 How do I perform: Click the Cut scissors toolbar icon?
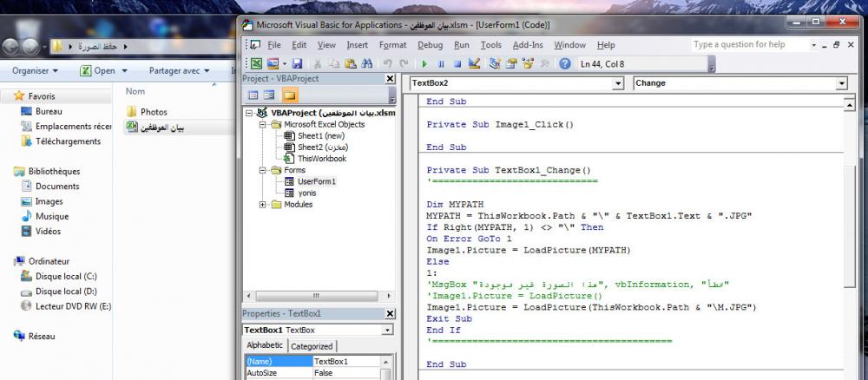point(318,63)
